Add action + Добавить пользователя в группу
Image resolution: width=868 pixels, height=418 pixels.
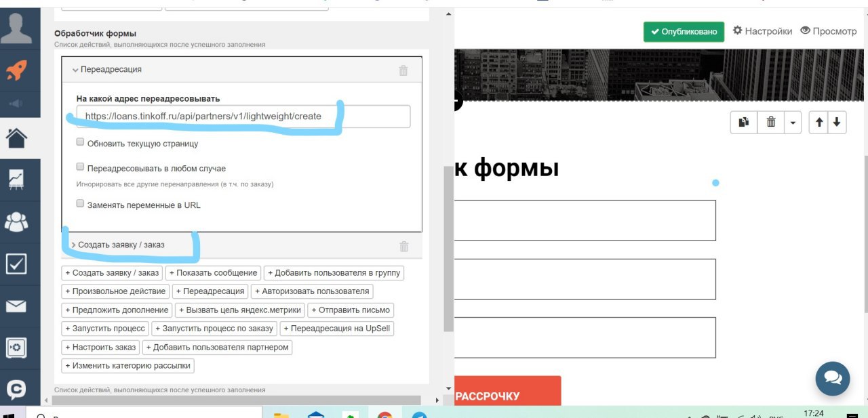click(x=334, y=273)
